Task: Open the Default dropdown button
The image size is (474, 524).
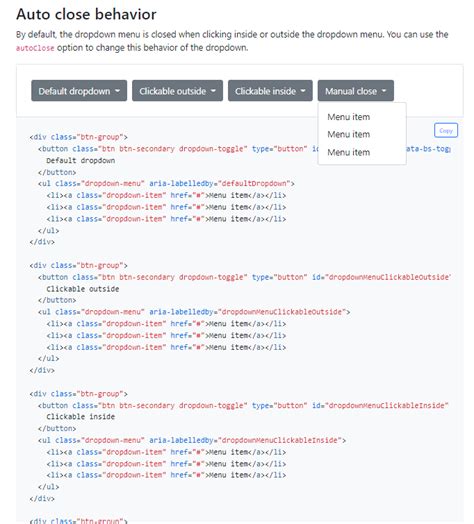Action: coord(79,91)
